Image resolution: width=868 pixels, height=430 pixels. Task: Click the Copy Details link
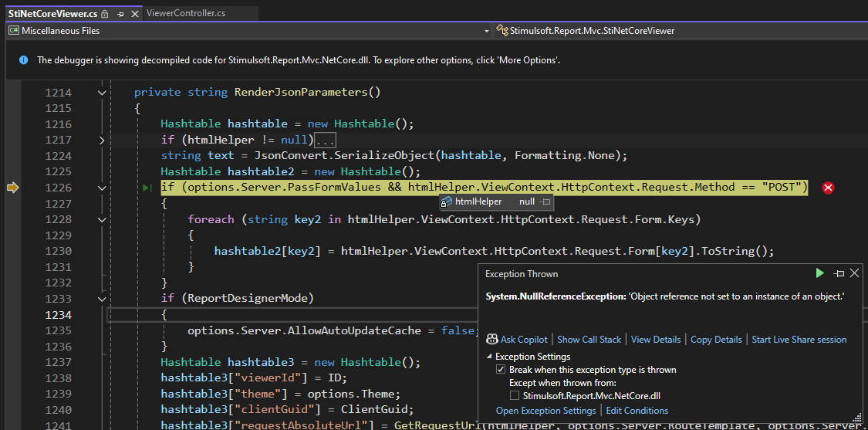(x=716, y=339)
